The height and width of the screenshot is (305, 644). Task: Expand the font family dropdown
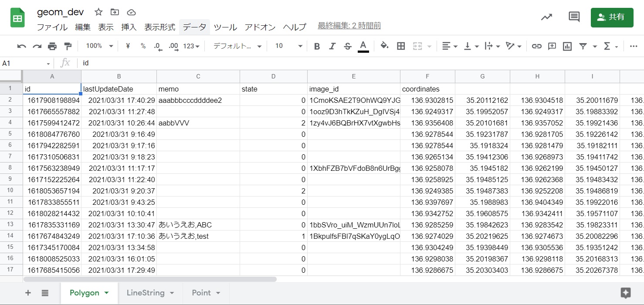237,46
